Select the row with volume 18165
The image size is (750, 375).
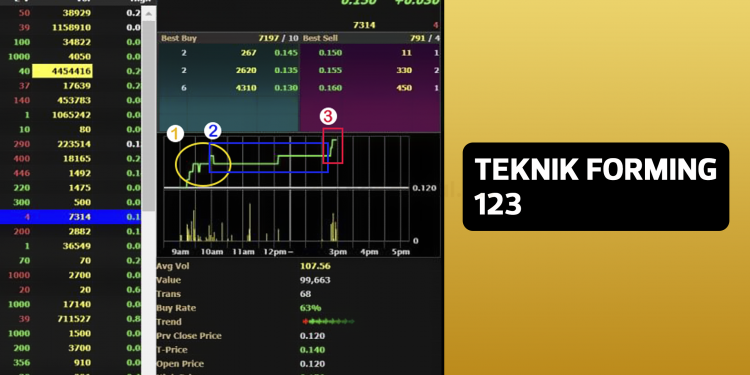point(71,159)
